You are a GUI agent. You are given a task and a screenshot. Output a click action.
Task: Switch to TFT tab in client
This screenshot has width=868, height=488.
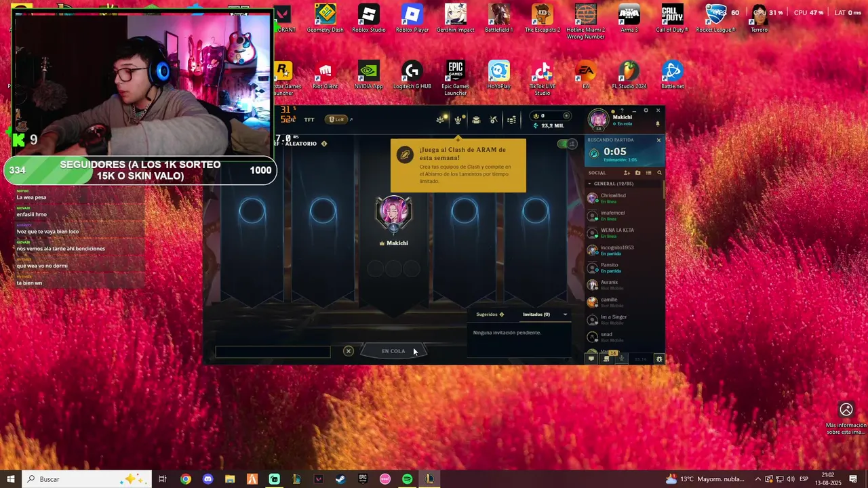(309, 120)
